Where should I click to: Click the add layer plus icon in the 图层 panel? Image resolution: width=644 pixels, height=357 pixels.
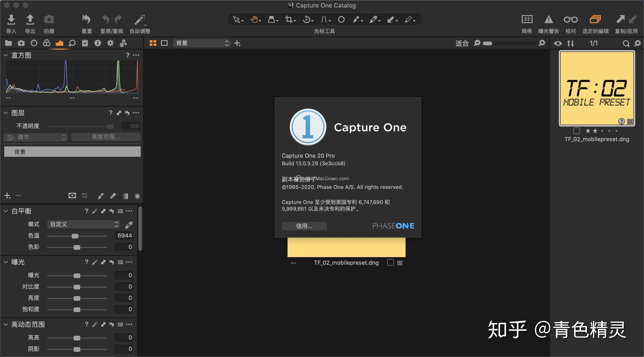tap(8, 196)
